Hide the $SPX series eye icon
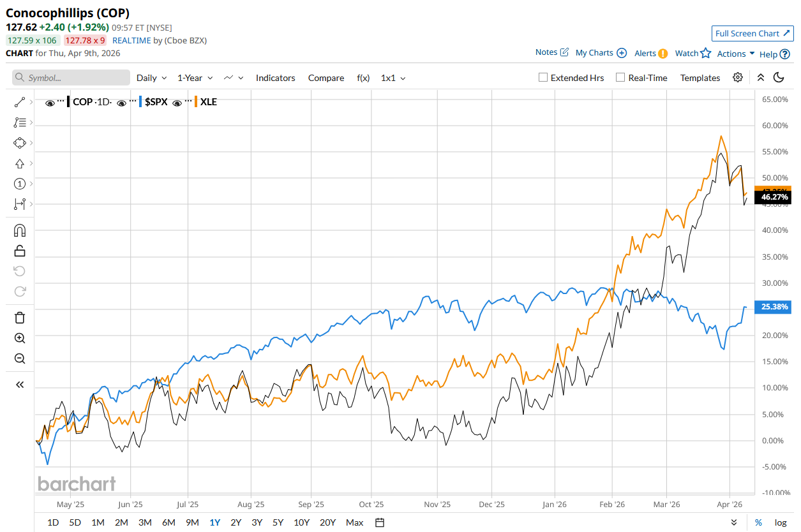This screenshot has height=532, width=801. [121, 102]
